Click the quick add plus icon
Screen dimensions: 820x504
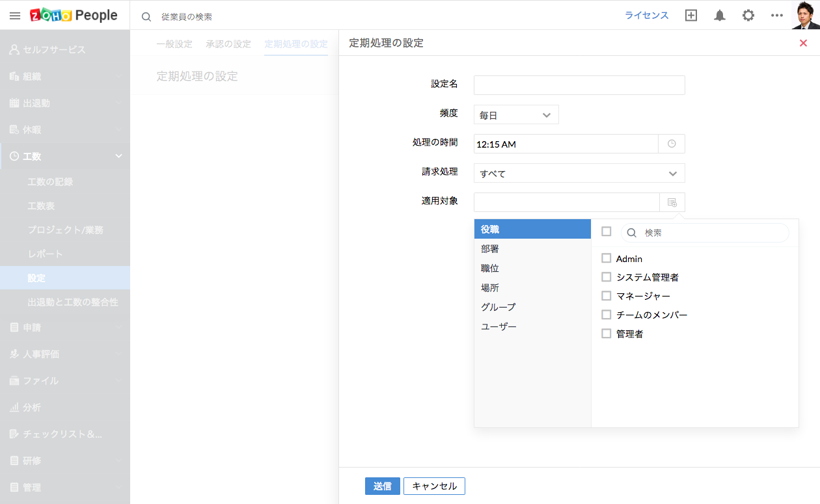coord(691,16)
